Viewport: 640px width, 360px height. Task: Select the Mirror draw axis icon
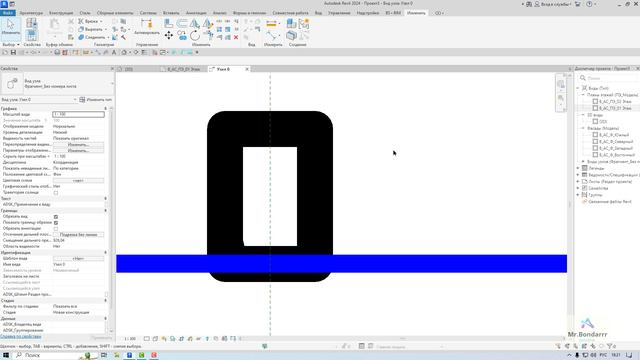208,24
